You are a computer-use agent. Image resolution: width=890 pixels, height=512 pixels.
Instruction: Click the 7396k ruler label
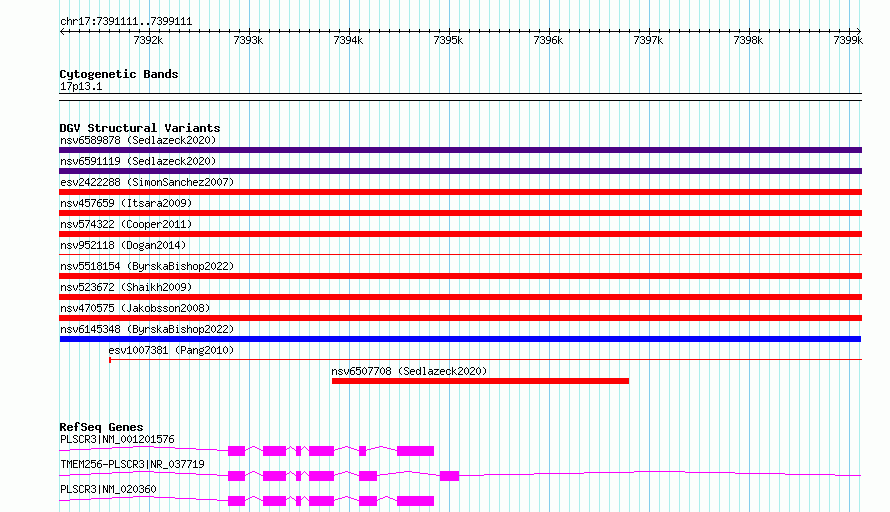point(548,40)
